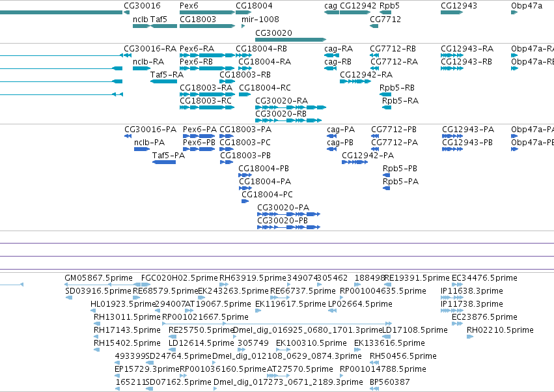Select transcript CG30016-RA
This screenshot has height=392, width=554.
click(x=150, y=49)
